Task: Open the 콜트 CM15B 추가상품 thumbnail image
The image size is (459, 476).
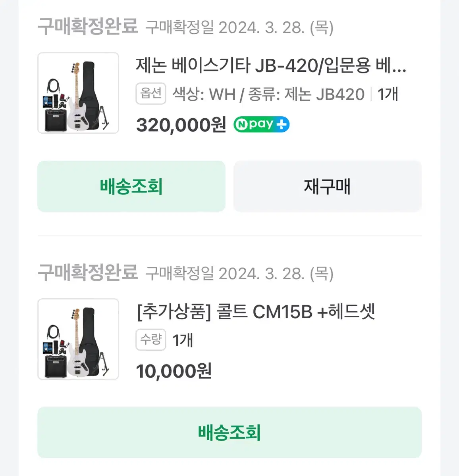Action: [78, 339]
